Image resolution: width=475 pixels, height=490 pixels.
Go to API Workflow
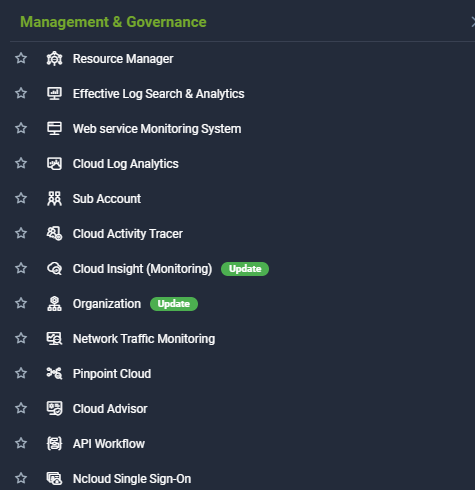(109, 444)
